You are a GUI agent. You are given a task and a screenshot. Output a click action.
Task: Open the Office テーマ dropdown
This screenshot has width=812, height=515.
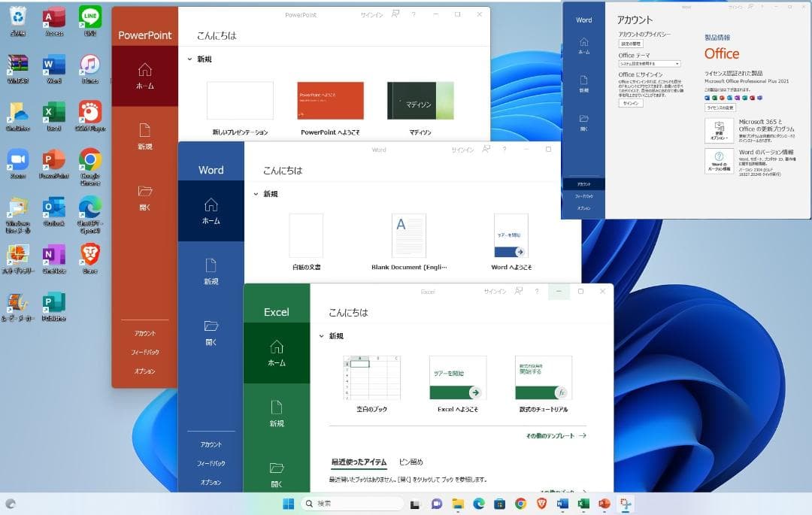pyautogui.click(x=651, y=64)
